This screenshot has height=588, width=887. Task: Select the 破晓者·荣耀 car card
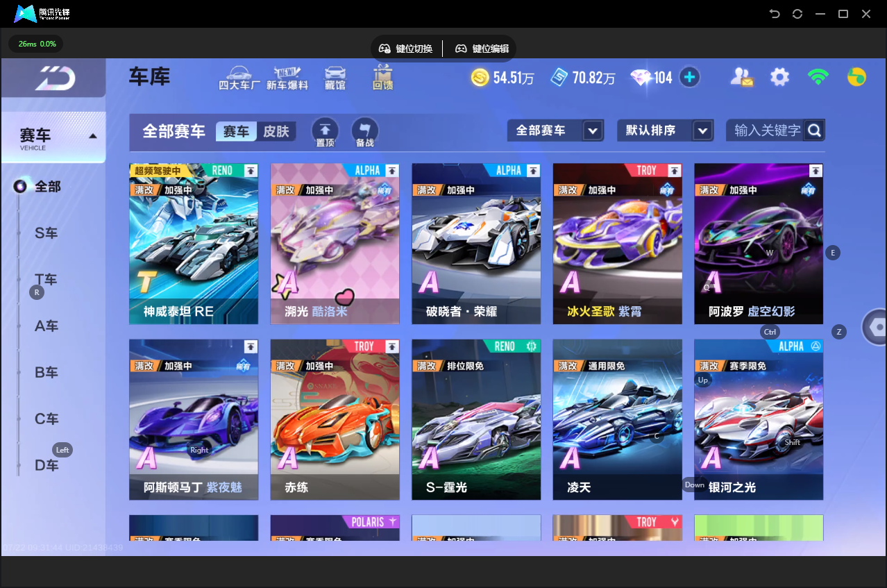(476, 244)
